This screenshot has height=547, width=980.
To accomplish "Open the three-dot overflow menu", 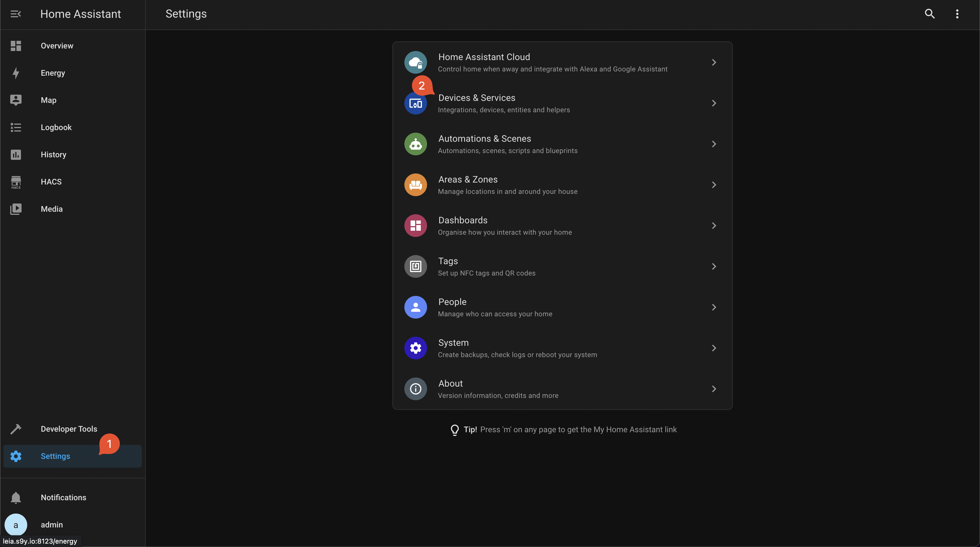I will 957,14.
